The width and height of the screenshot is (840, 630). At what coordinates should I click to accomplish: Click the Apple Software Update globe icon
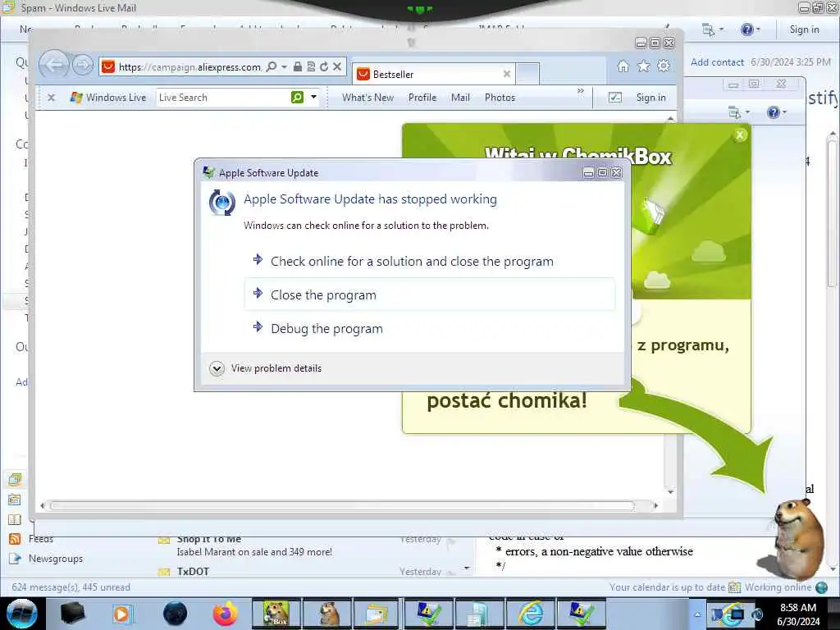click(x=221, y=203)
